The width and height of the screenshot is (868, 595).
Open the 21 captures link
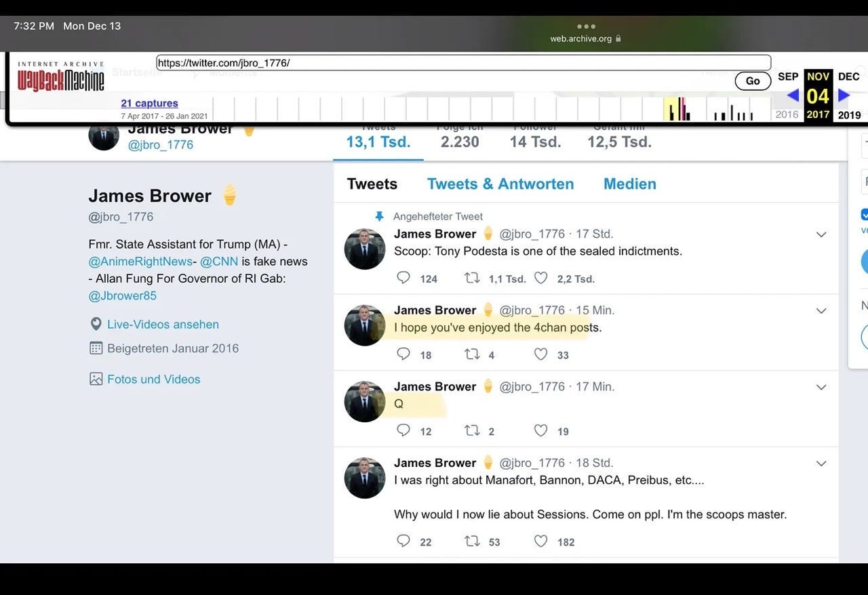150,103
